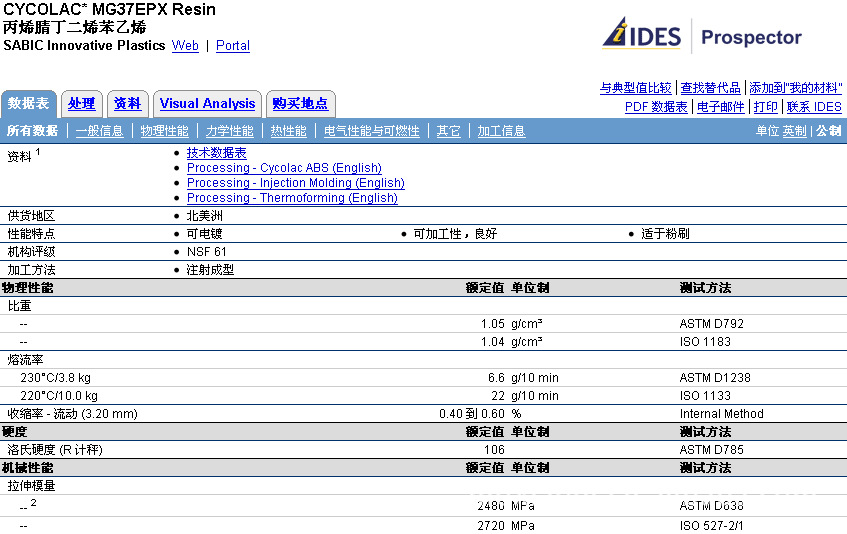Add material via 添加到"我的材料" link

[x=795, y=88]
